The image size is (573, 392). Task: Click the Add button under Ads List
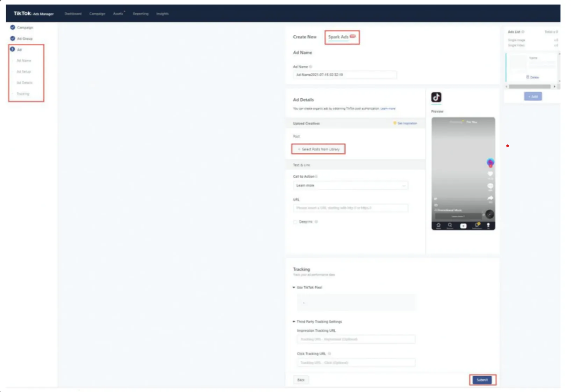533,97
